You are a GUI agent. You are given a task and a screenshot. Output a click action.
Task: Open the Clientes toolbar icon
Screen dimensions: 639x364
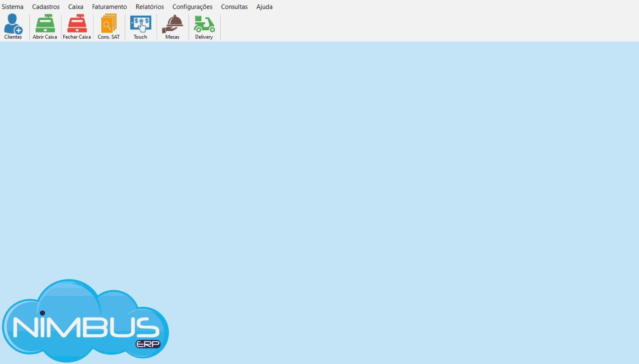coord(13,27)
